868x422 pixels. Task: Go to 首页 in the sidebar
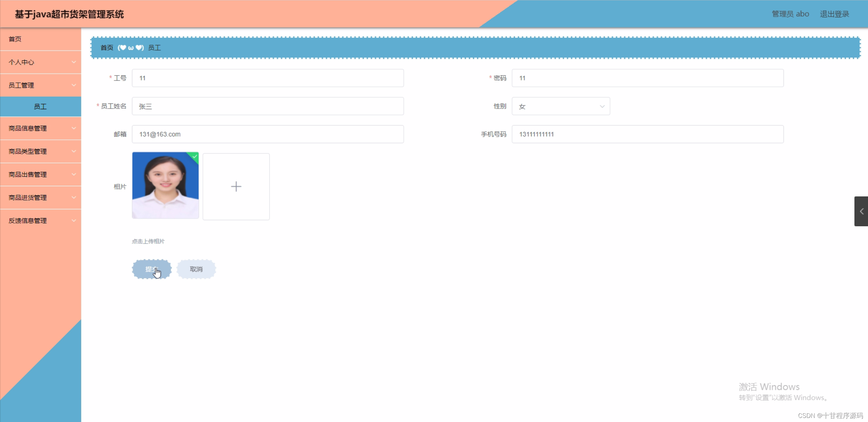tap(15, 39)
